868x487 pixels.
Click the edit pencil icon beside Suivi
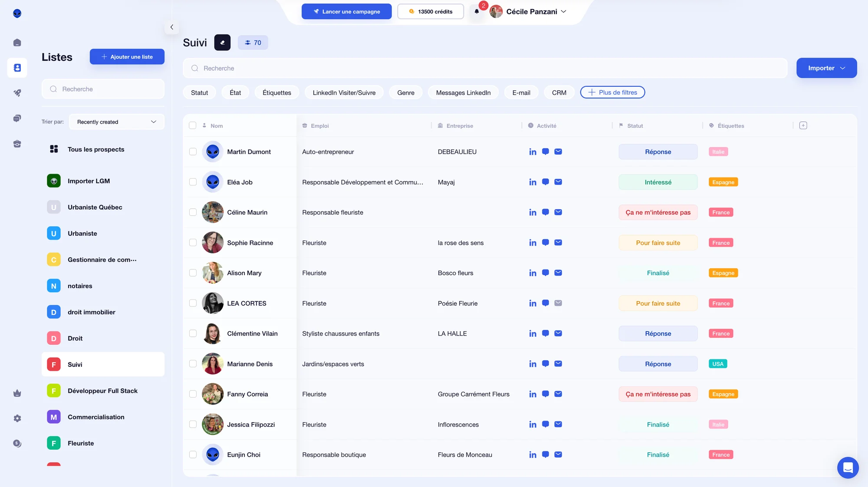[x=222, y=43]
